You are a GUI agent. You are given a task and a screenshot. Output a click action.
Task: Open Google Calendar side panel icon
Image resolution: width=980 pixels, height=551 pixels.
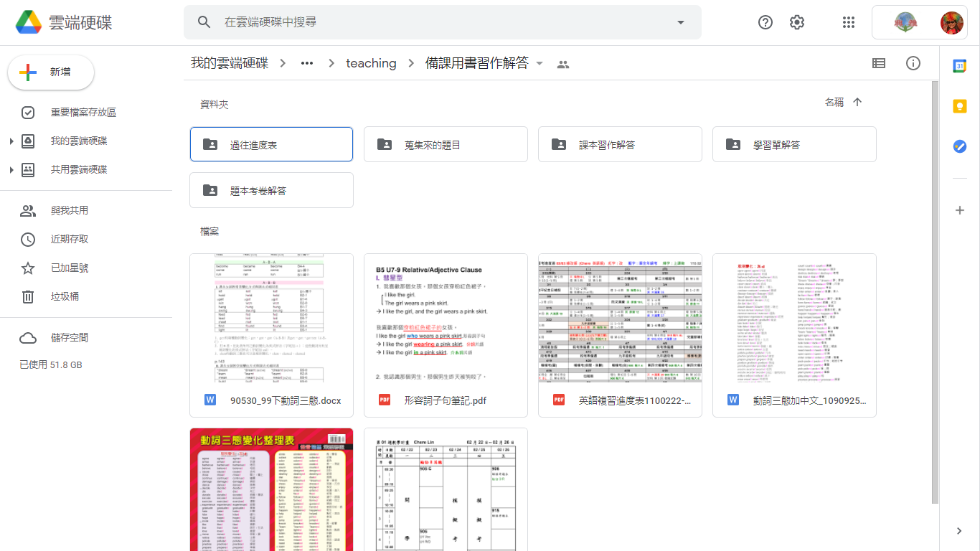(x=960, y=66)
